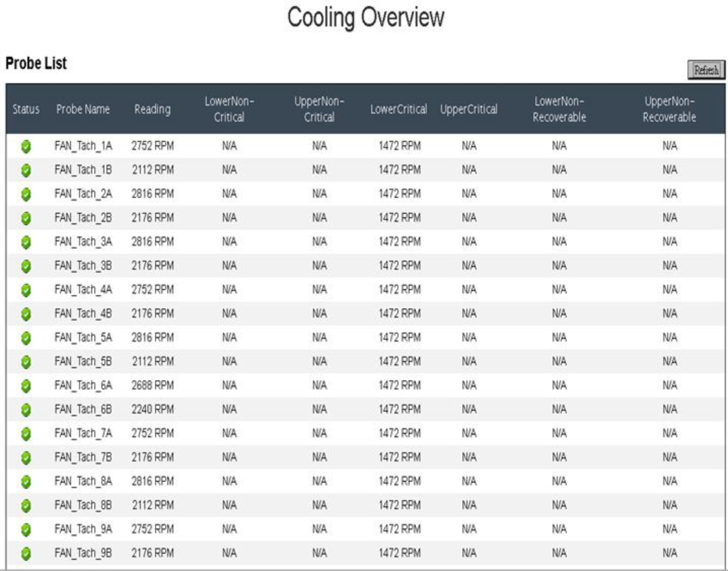The height and width of the screenshot is (571, 728).
Task: Click the UpperCritical column header
Action: tap(469, 110)
